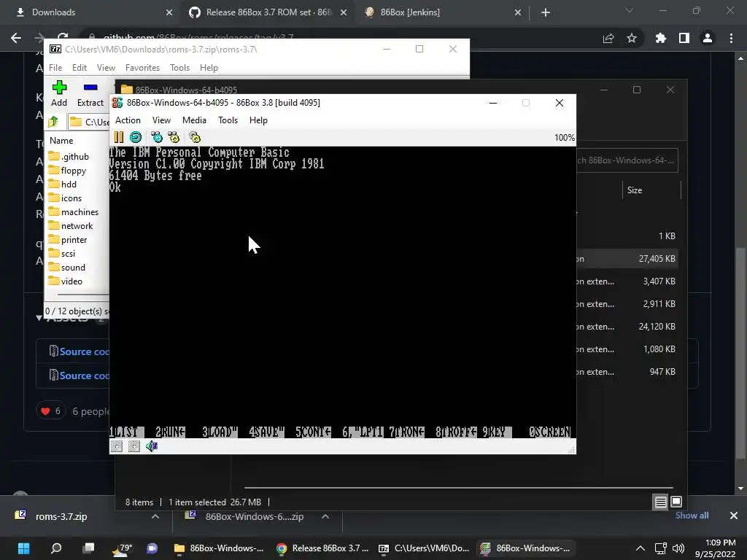Click the Ctrl+Alt+Del icon in 86Box toolbar
This screenshot has width=747, height=560.
click(157, 138)
